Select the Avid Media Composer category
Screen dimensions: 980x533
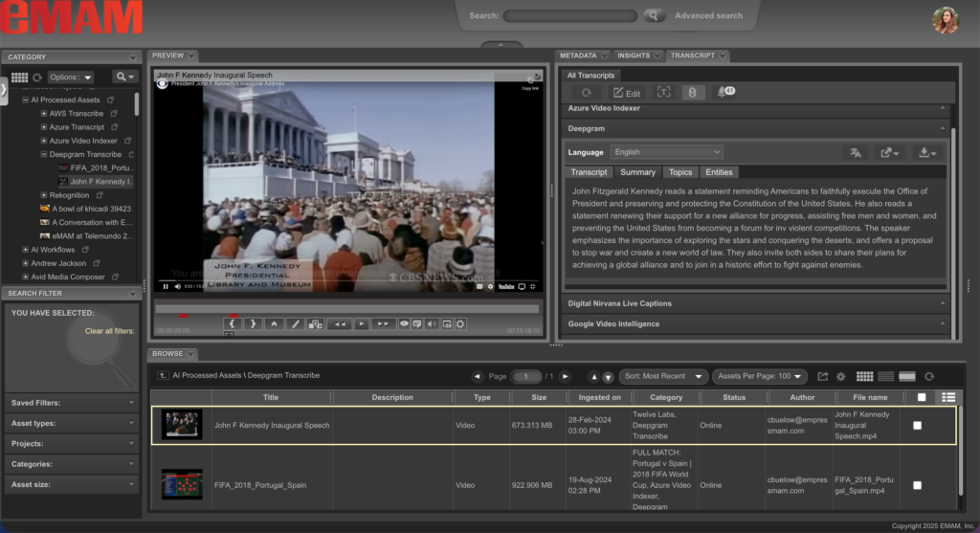click(68, 277)
